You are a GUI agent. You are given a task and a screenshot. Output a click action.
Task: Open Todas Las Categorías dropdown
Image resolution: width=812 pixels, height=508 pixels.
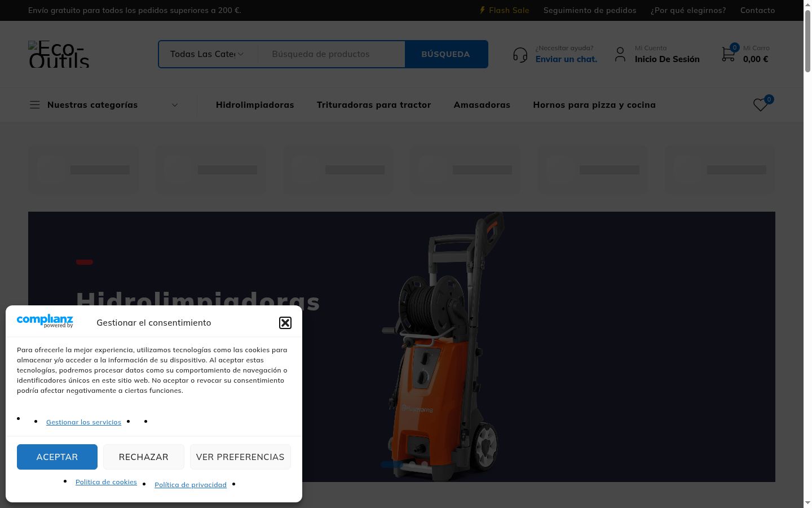[208, 54]
